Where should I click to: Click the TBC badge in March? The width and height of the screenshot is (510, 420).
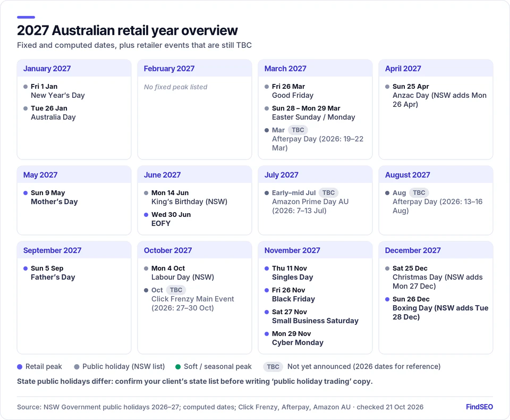coord(298,130)
